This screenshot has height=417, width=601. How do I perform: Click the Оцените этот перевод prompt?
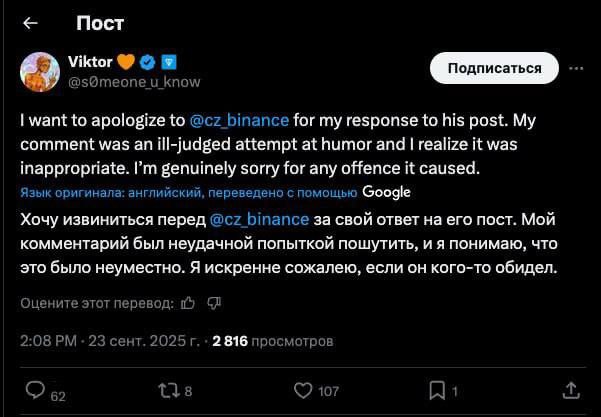(95, 302)
